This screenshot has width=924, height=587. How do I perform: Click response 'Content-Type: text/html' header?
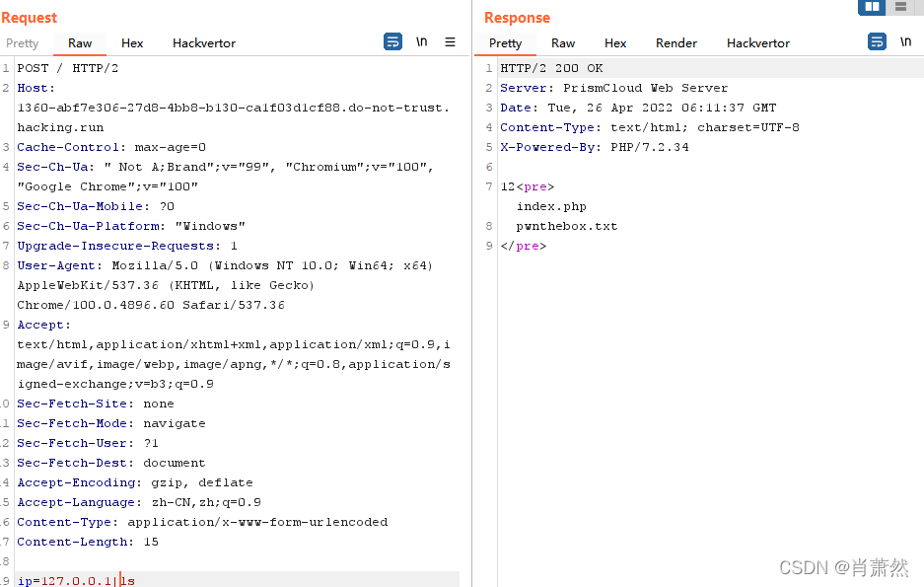coord(650,127)
